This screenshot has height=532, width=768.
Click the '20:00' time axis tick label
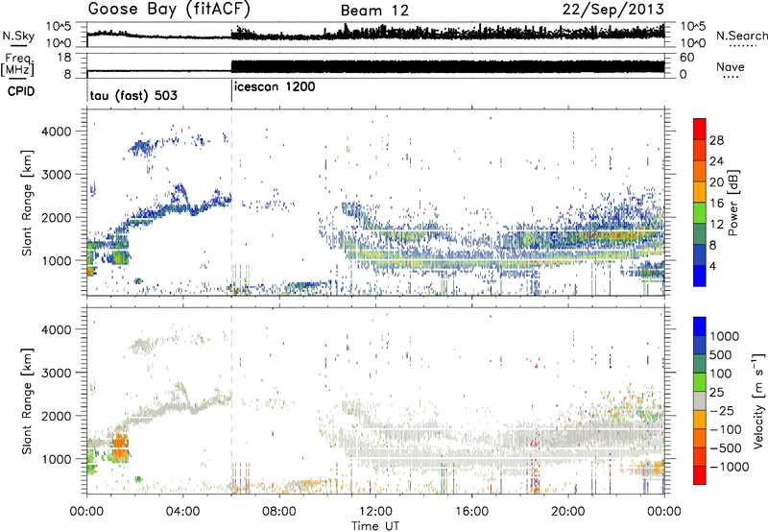click(567, 512)
